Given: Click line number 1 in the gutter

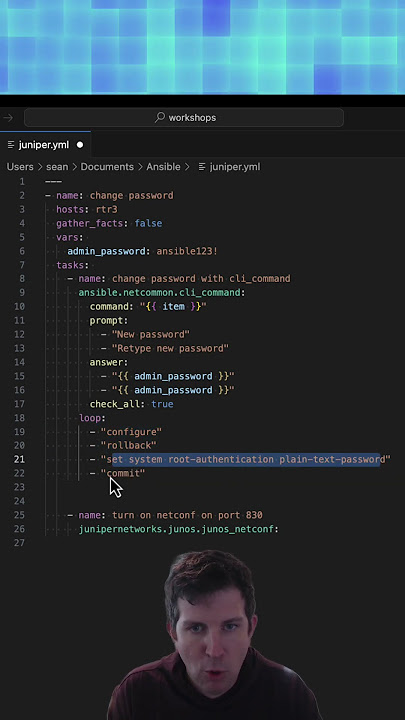Looking at the screenshot, I should pos(22,181).
